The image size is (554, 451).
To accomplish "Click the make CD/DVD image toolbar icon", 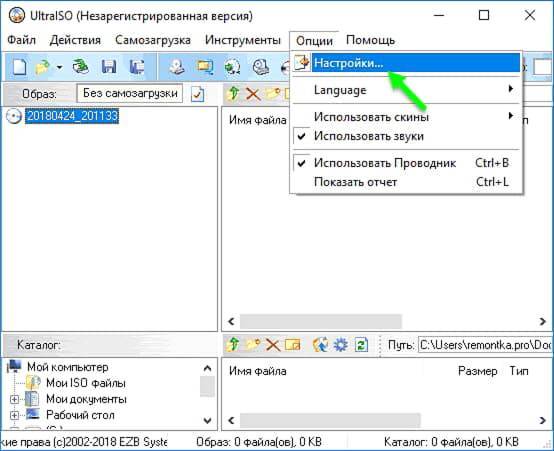I will (x=177, y=67).
